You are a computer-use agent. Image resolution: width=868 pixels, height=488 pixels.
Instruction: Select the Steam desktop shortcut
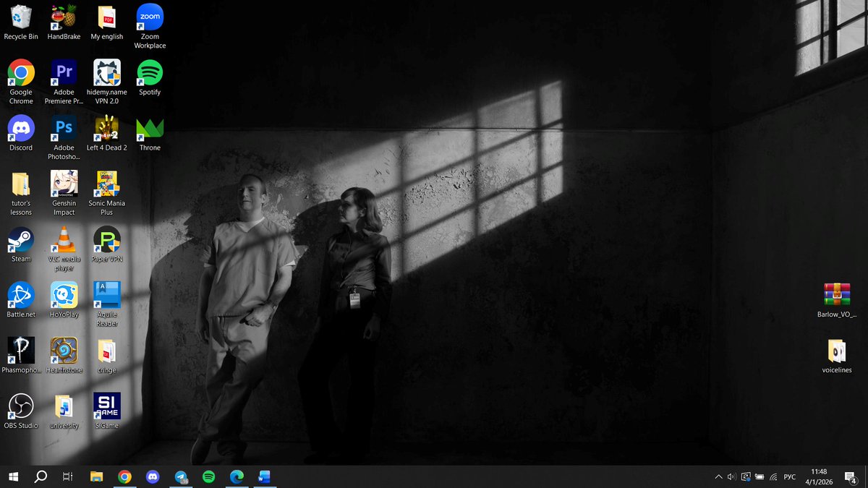[21, 245]
